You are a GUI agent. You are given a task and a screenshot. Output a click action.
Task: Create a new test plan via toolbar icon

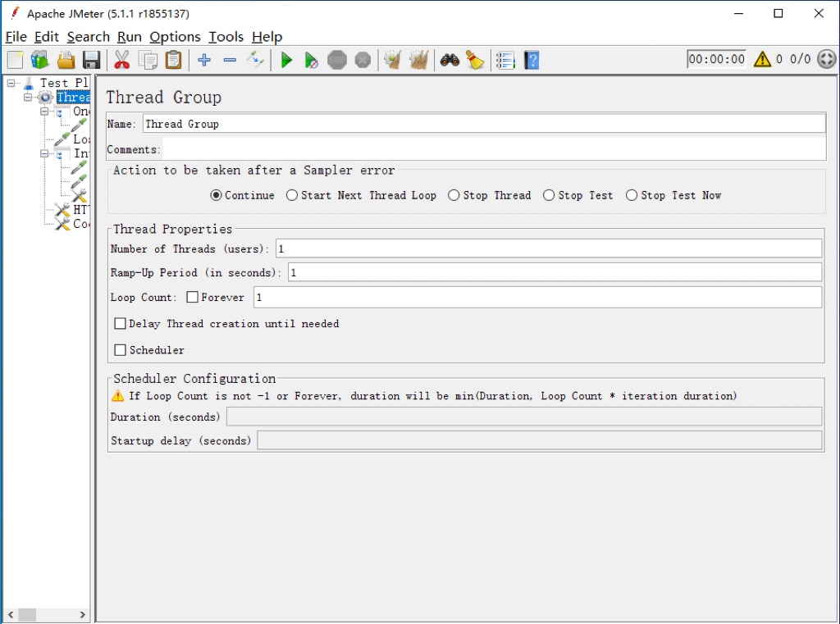coord(15,60)
